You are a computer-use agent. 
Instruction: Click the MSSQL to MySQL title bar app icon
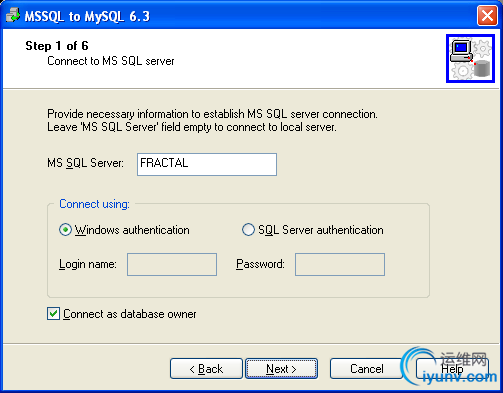click(13, 15)
